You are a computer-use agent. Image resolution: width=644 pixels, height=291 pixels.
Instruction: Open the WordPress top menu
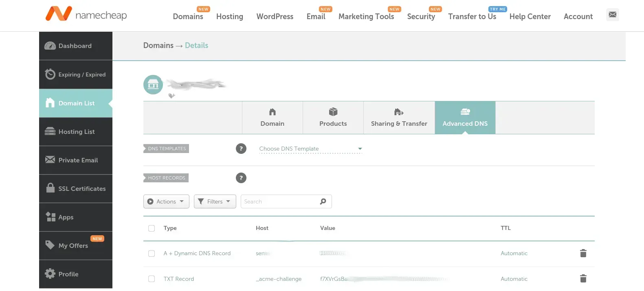pos(275,16)
